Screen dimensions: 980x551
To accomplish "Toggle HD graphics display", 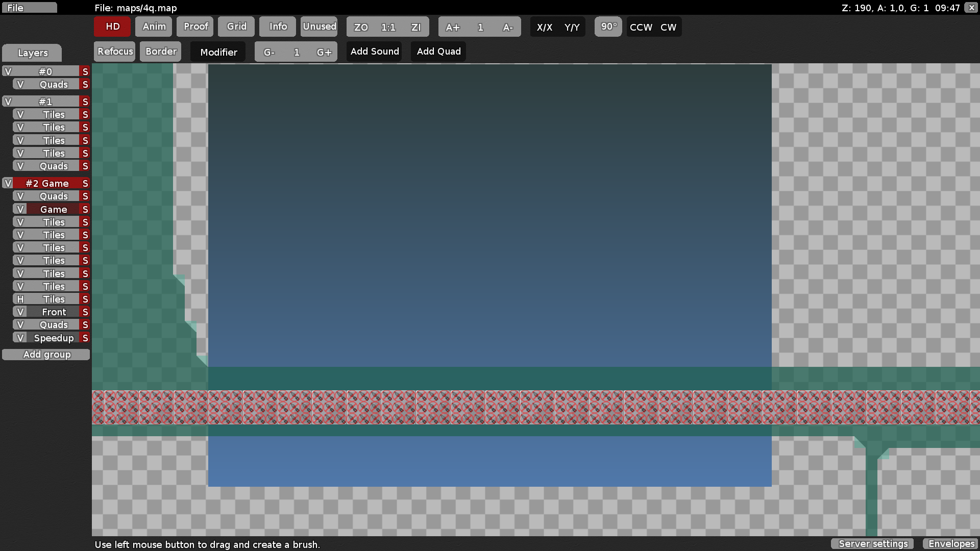I will (x=111, y=27).
